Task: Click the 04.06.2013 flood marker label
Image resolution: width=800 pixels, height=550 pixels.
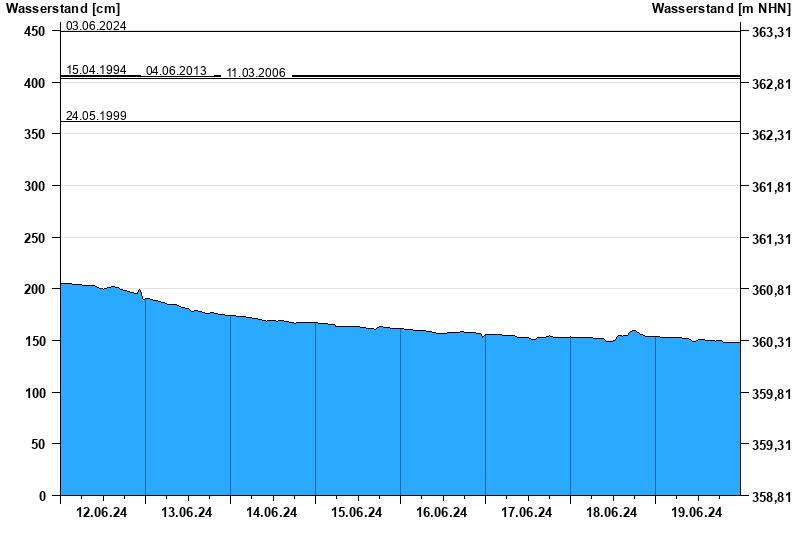Action: point(176,71)
